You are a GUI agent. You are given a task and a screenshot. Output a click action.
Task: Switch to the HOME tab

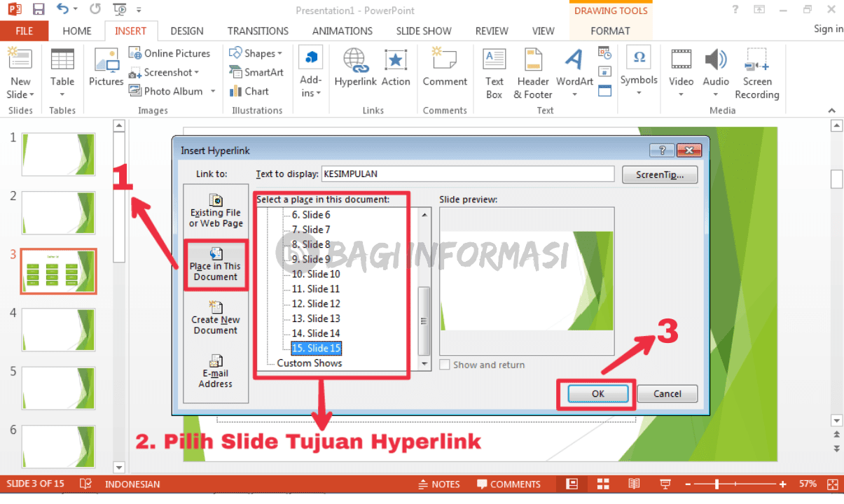77,31
